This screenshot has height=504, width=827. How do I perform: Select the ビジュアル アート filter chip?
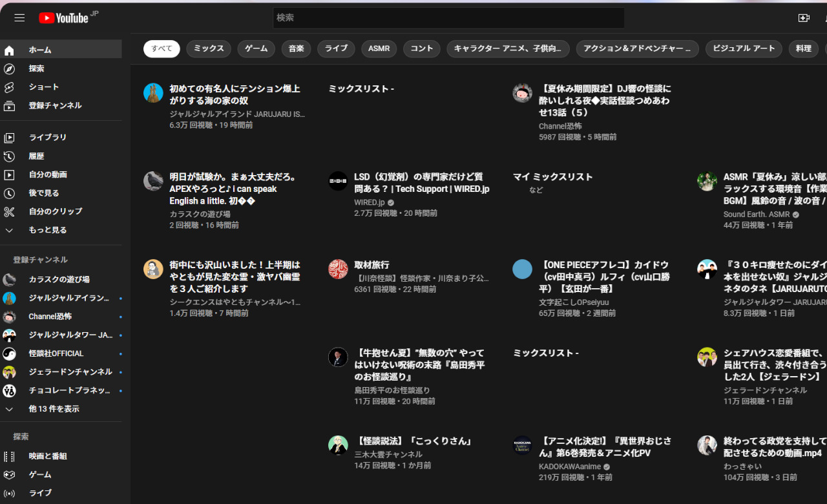[x=744, y=48]
